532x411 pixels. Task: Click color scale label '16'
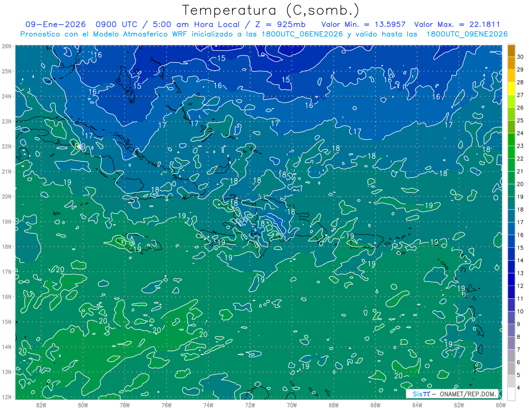pos(520,235)
